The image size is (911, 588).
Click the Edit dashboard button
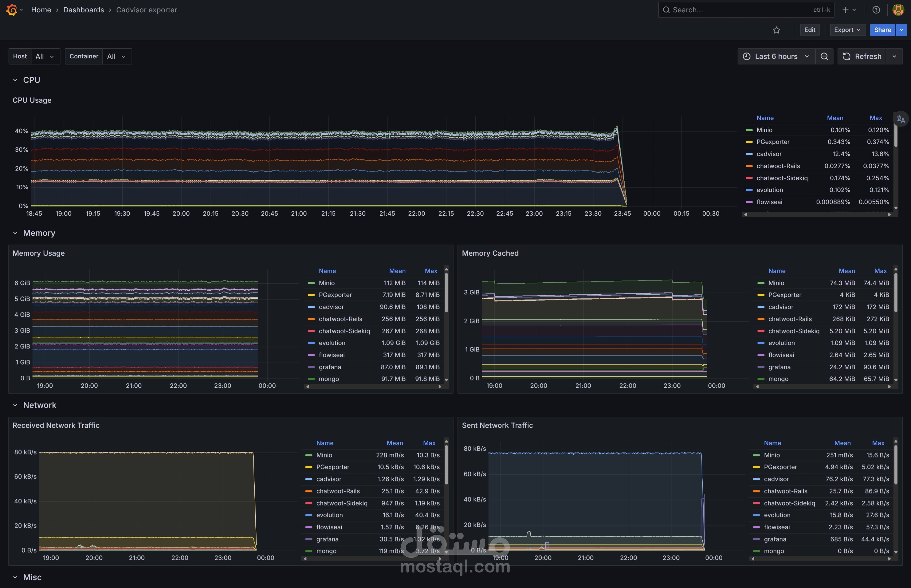(809, 30)
